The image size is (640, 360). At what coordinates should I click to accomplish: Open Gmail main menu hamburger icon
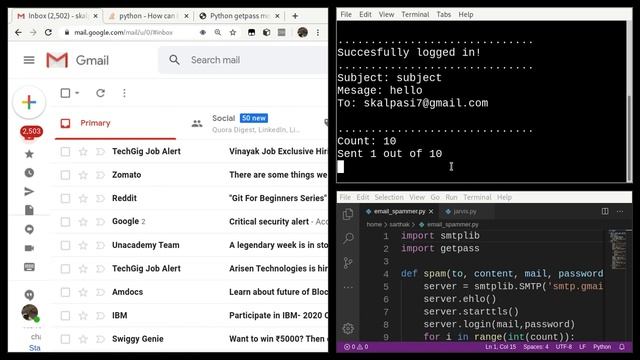[x=29, y=60]
